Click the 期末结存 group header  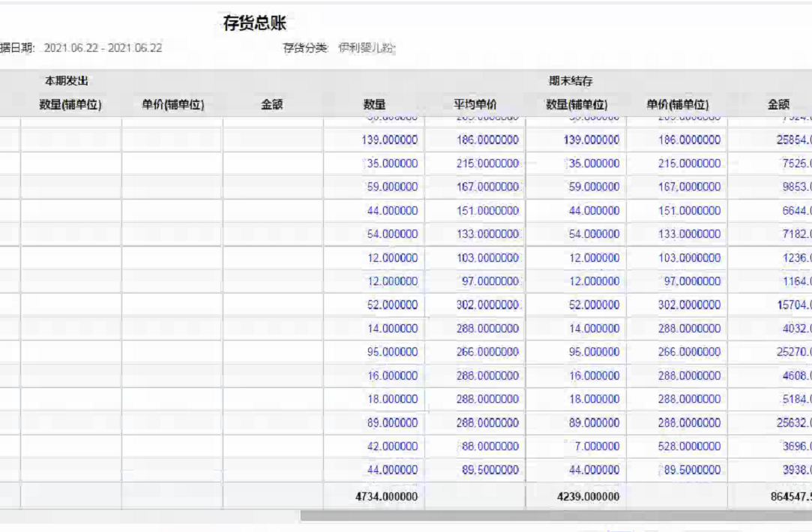571,81
